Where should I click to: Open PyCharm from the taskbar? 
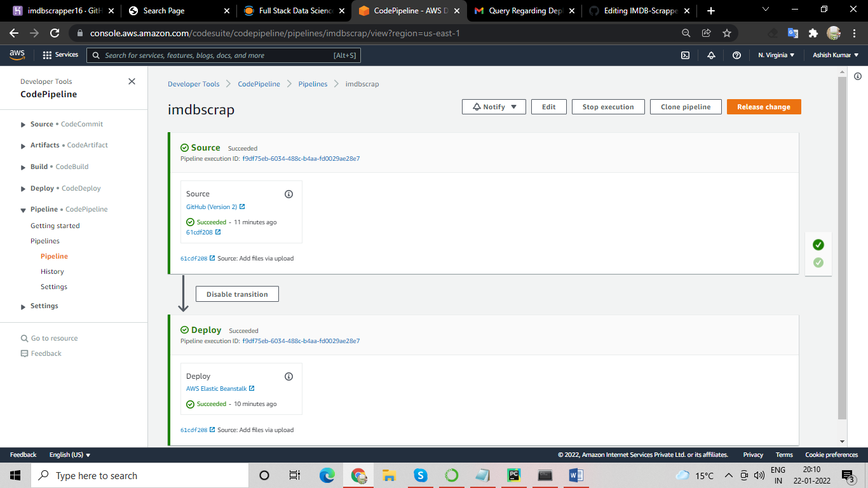(514, 475)
